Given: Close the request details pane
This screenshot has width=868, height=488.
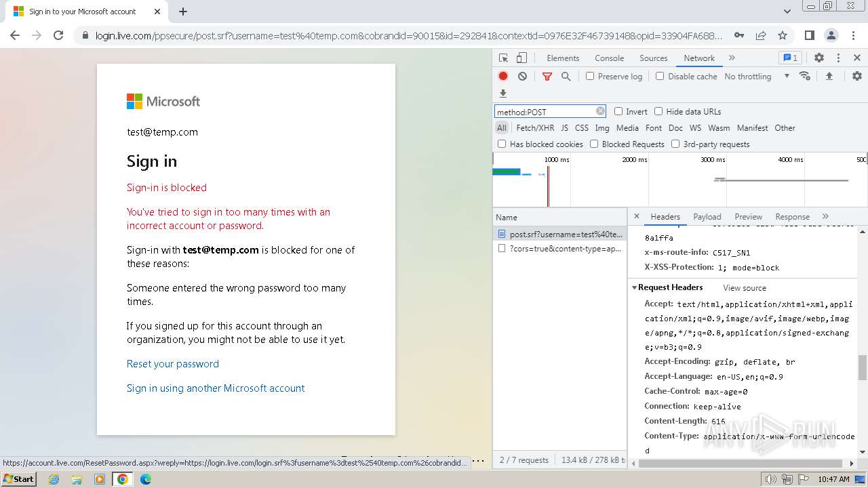Looking at the screenshot, I should [x=636, y=216].
